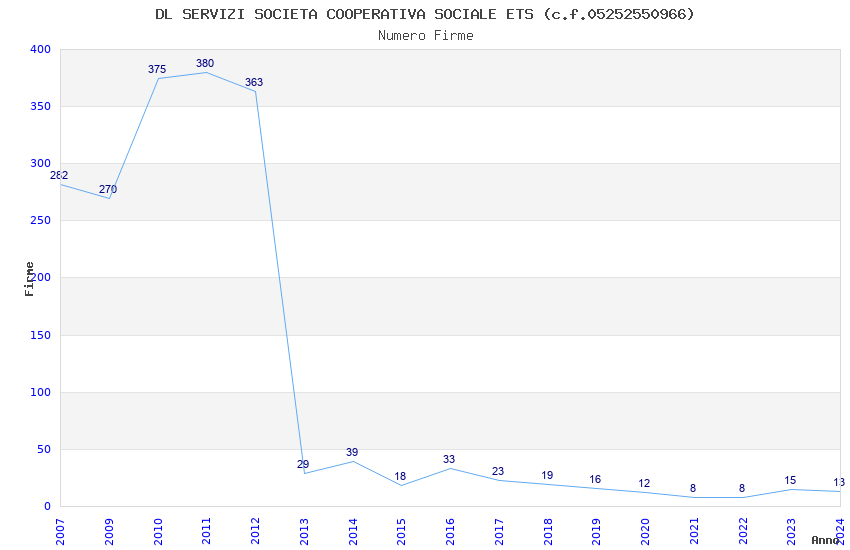
Task: Select x-axis year 2018
Action: tap(548, 532)
